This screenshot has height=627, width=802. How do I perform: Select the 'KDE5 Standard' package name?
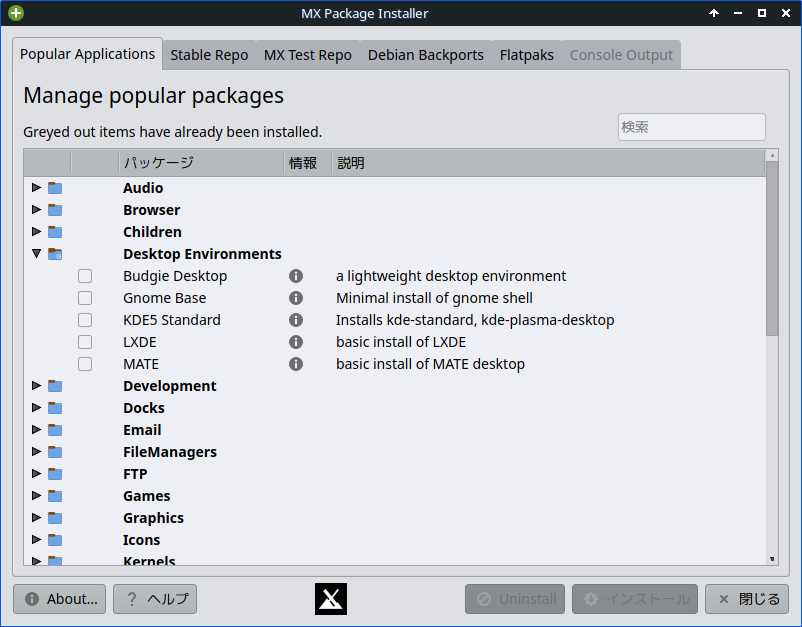(172, 320)
